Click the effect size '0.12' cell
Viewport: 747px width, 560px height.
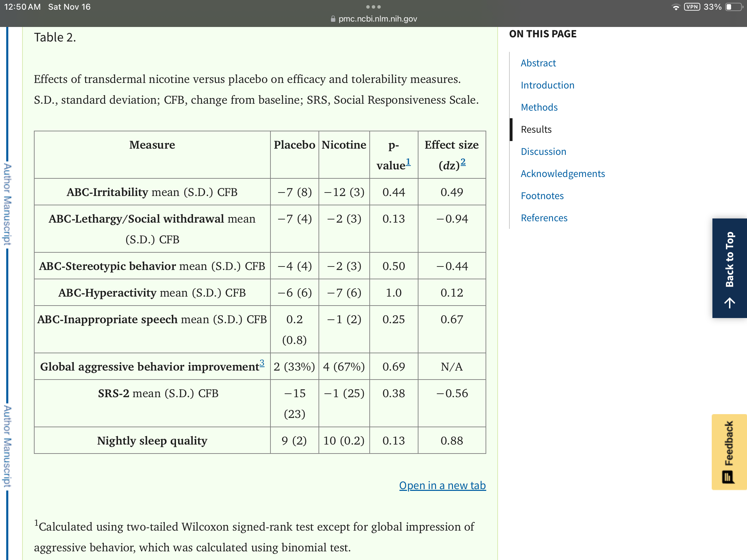click(452, 293)
